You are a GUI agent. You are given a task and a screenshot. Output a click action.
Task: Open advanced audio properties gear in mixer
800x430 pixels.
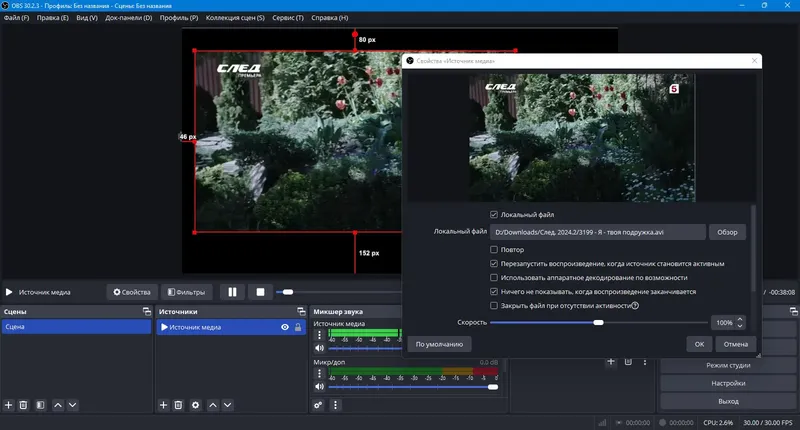pos(319,405)
